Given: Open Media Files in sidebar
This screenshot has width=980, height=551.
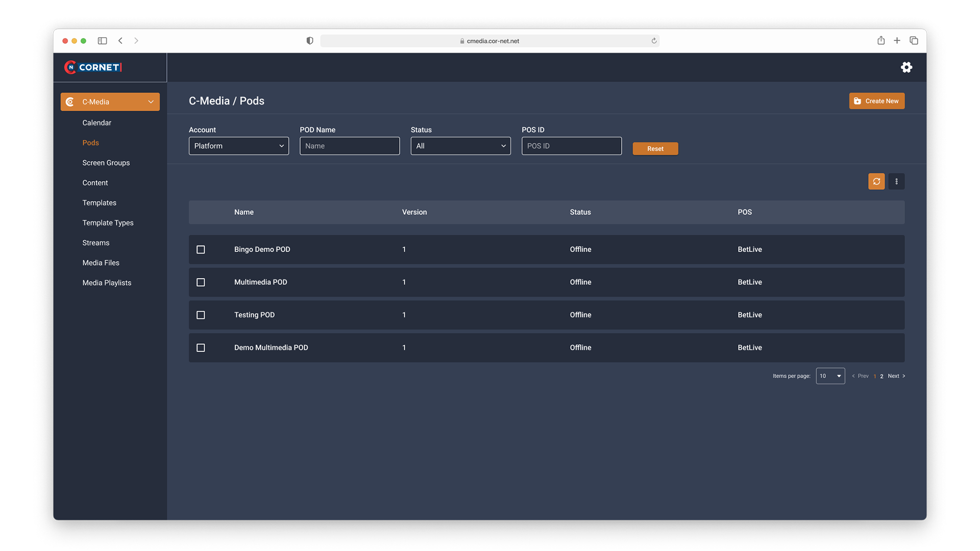Looking at the screenshot, I should click(x=101, y=263).
